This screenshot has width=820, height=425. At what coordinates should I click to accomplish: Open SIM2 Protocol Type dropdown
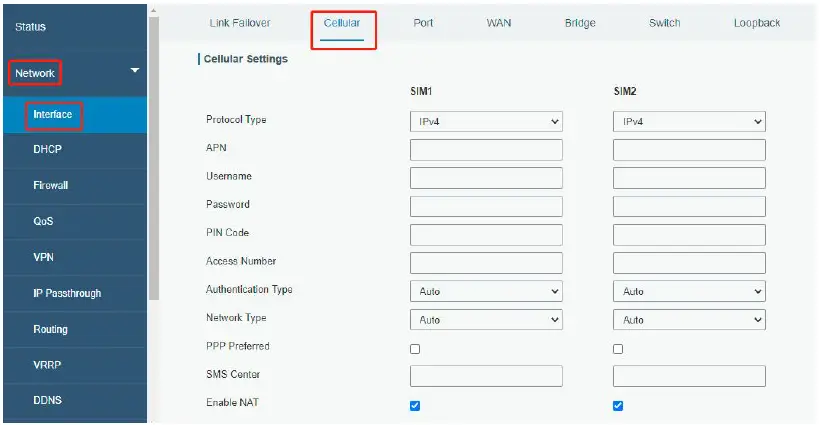coord(689,122)
